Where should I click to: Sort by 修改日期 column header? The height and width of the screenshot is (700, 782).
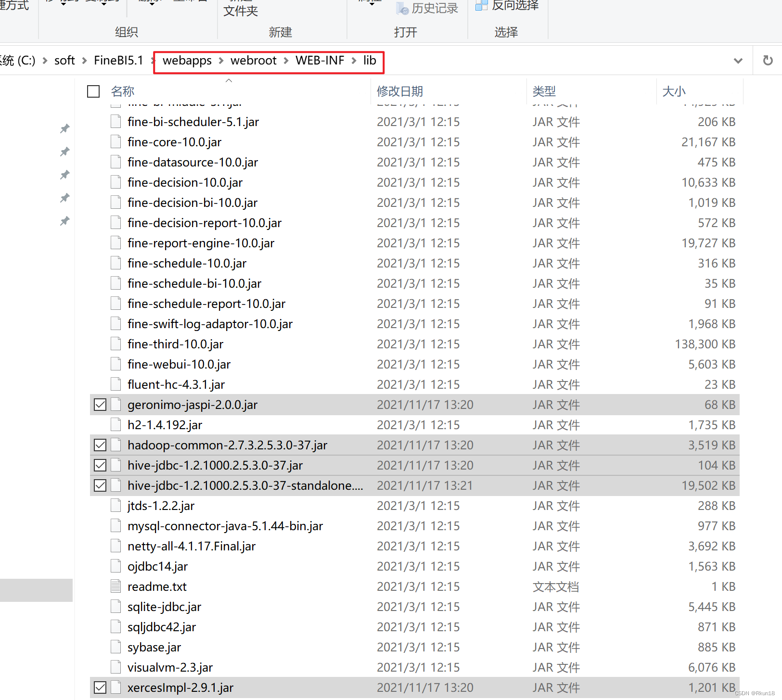click(x=400, y=91)
